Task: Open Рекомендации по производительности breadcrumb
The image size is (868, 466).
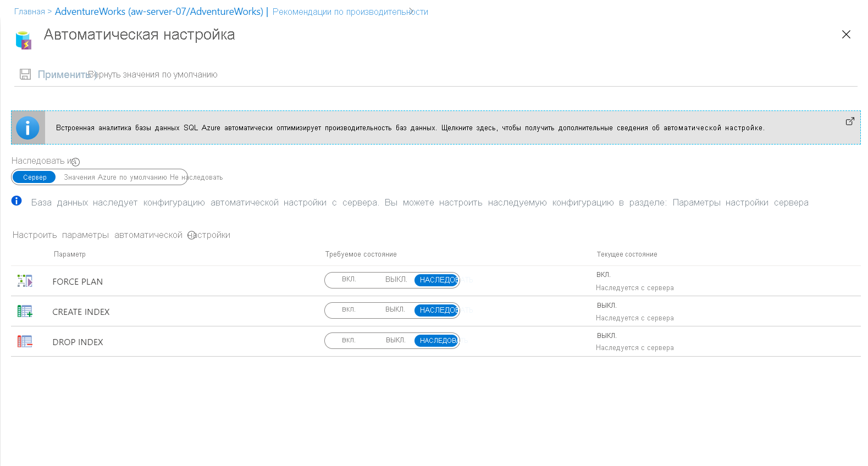Action: (350, 12)
